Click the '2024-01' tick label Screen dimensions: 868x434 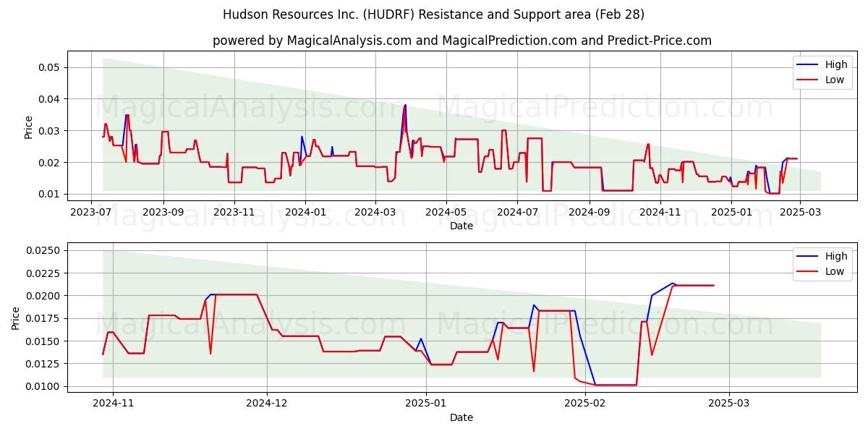tap(305, 211)
